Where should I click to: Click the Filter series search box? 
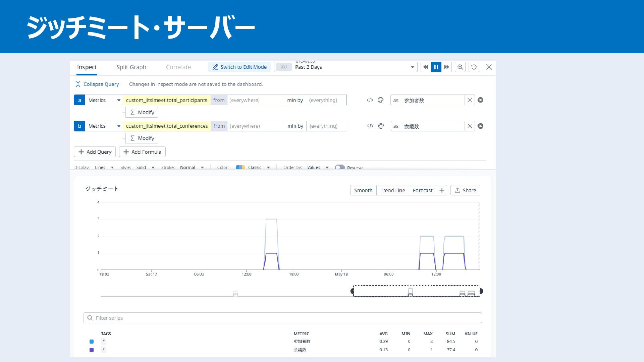coord(282,318)
